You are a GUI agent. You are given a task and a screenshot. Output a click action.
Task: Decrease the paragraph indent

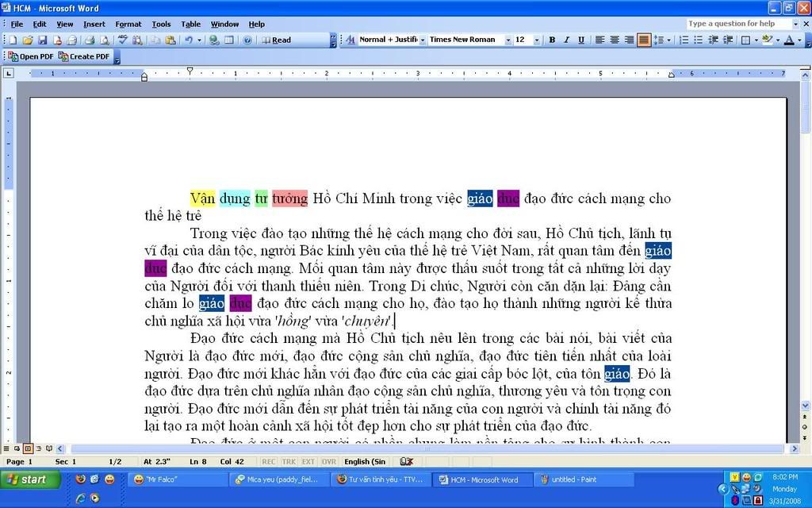pyautogui.click(x=713, y=40)
